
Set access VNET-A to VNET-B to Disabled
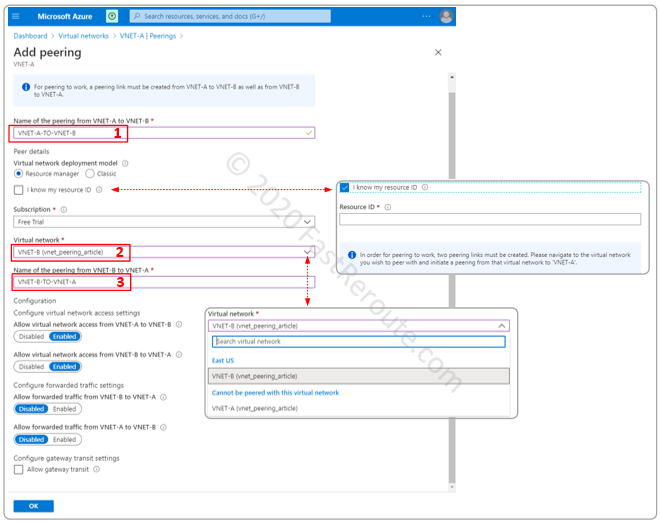coord(32,337)
